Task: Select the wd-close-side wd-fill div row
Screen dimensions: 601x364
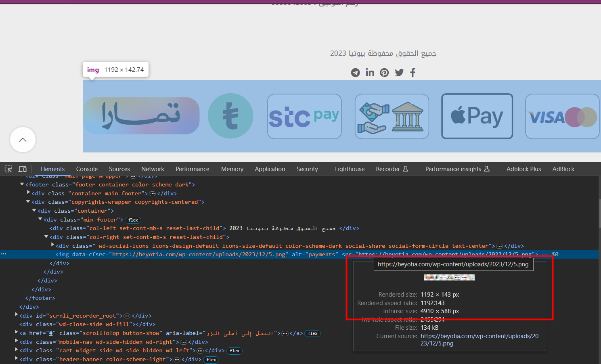Action: coord(87,324)
